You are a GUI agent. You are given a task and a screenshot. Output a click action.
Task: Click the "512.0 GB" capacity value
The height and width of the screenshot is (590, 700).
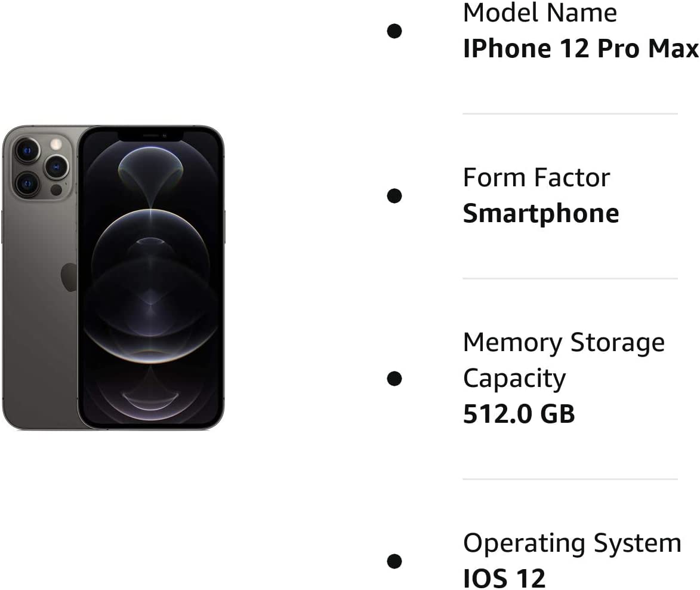coord(519,414)
